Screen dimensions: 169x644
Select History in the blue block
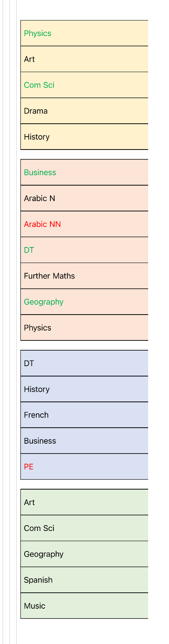tap(84, 389)
